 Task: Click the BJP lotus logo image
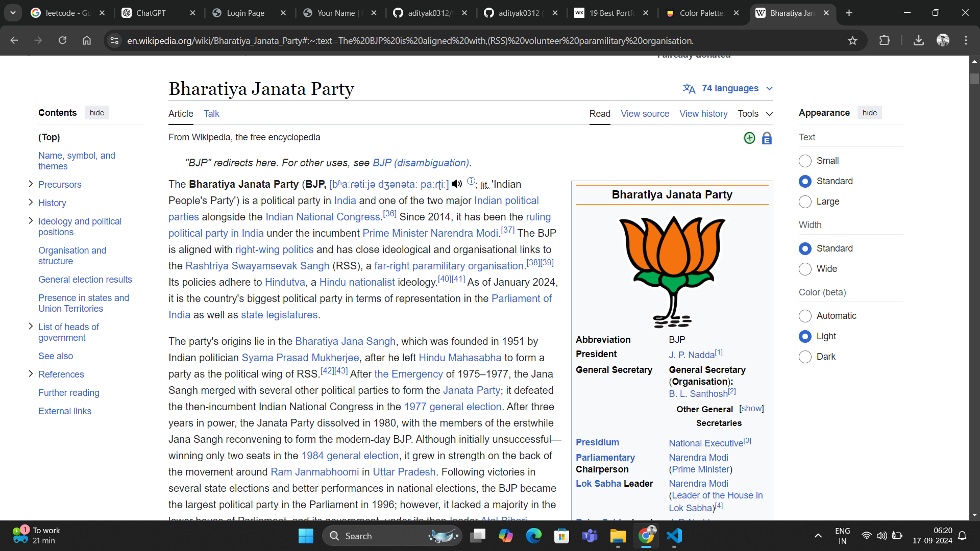(x=672, y=271)
